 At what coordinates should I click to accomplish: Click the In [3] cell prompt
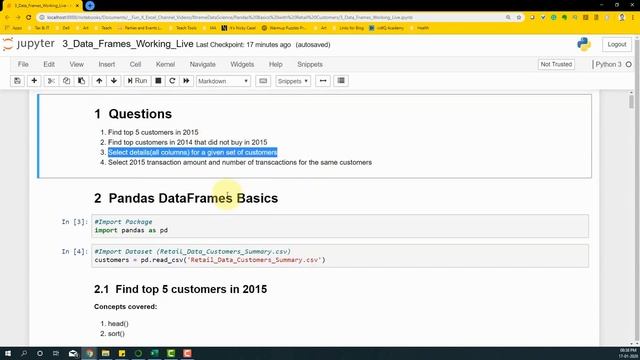(x=75, y=222)
